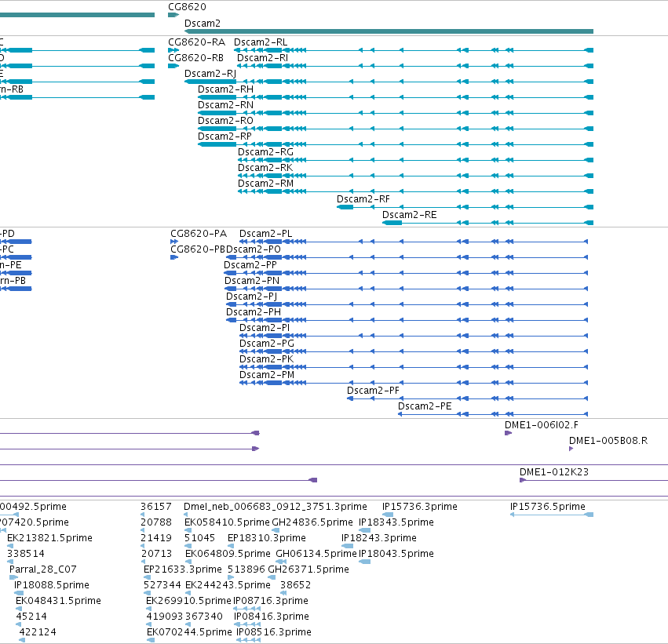Click EK269910.5prime EST label
The width and height of the screenshot is (668, 644).
pos(188,601)
